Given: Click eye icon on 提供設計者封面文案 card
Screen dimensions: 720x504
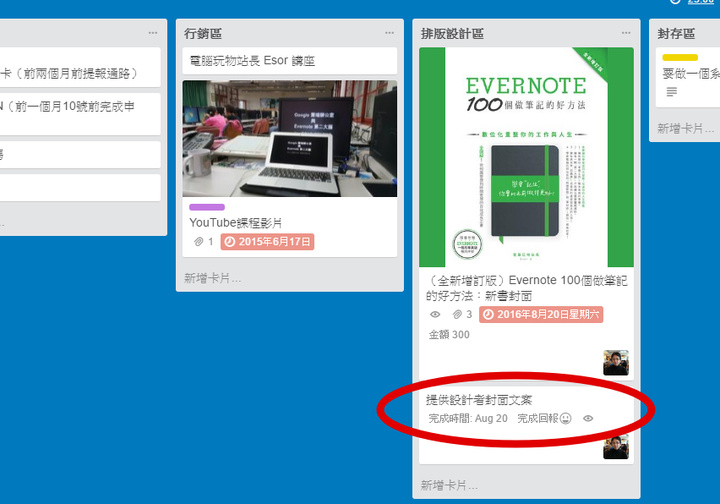Looking at the screenshot, I should pos(588,419).
